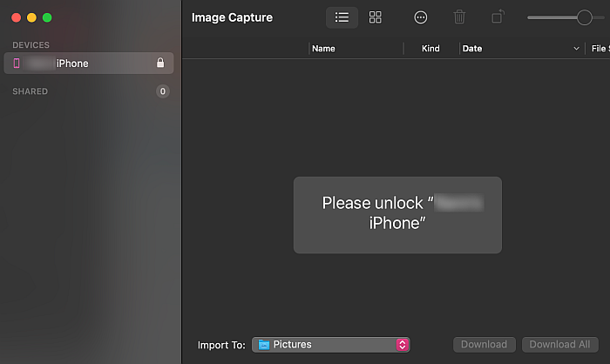
Task: Click the Download button
Action: [x=485, y=345]
